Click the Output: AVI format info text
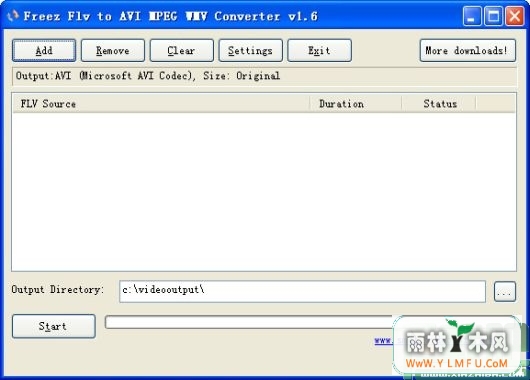This screenshot has height=380, width=530. click(148, 76)
